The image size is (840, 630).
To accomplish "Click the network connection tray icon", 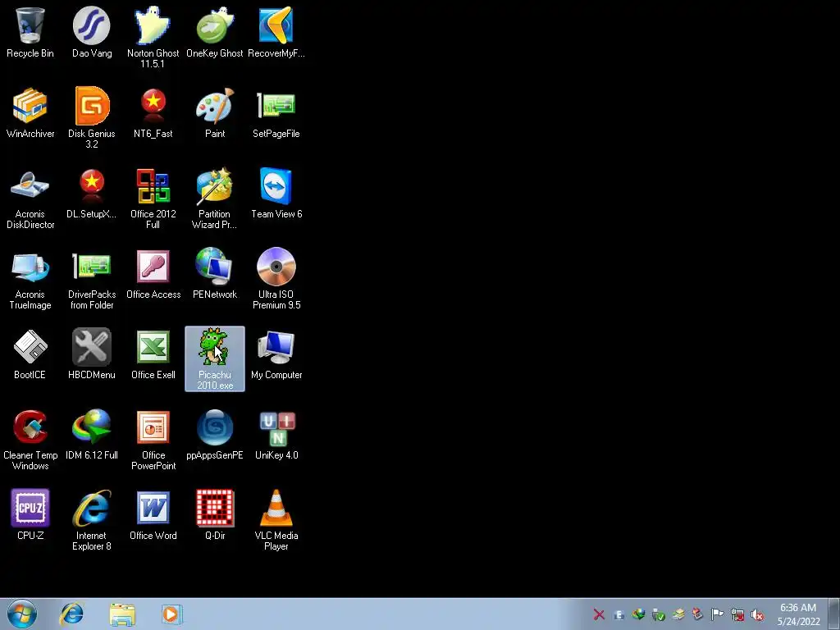I will tap(737, 615).
